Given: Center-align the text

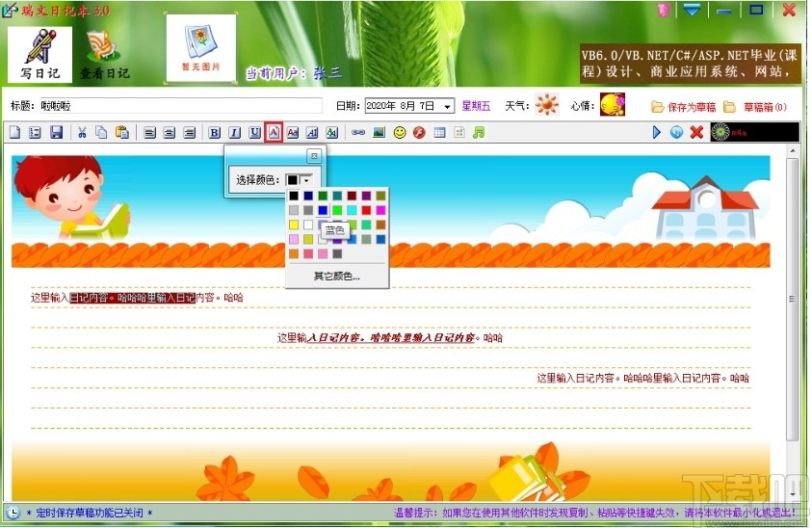Looking at the screenshot, I should [x=169, y=133].
